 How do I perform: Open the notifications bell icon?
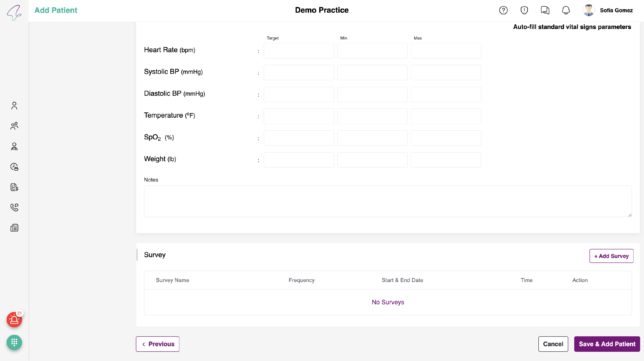click(x=566, y=10)
